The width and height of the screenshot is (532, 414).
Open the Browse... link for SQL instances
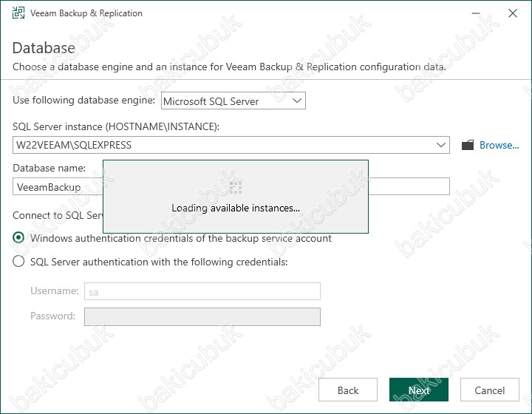coord(499,145)
